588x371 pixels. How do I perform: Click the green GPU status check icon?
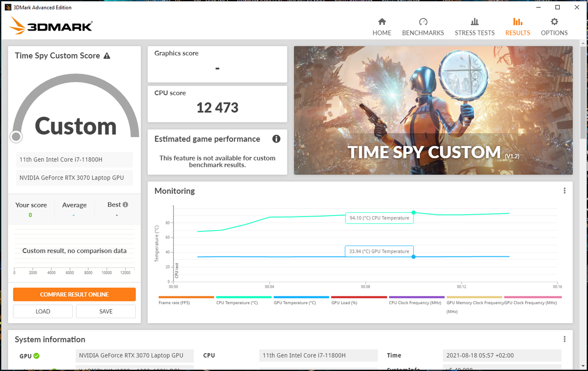[x=36, y=356]
